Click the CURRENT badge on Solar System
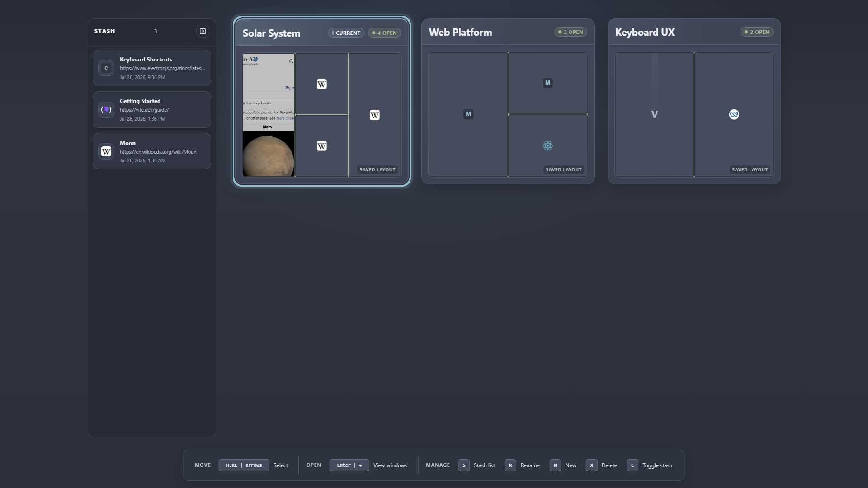The height and width of the screenshot is (488, 868). (x=346, y=33)
